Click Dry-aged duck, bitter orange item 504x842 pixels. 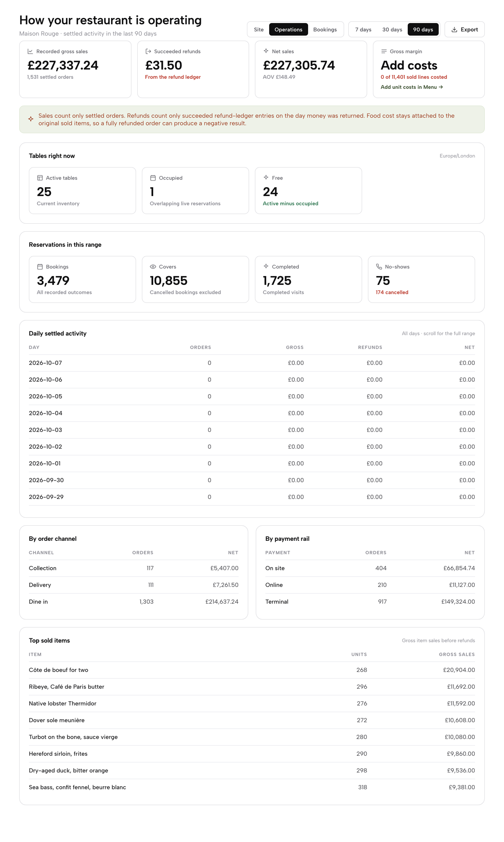69,771
